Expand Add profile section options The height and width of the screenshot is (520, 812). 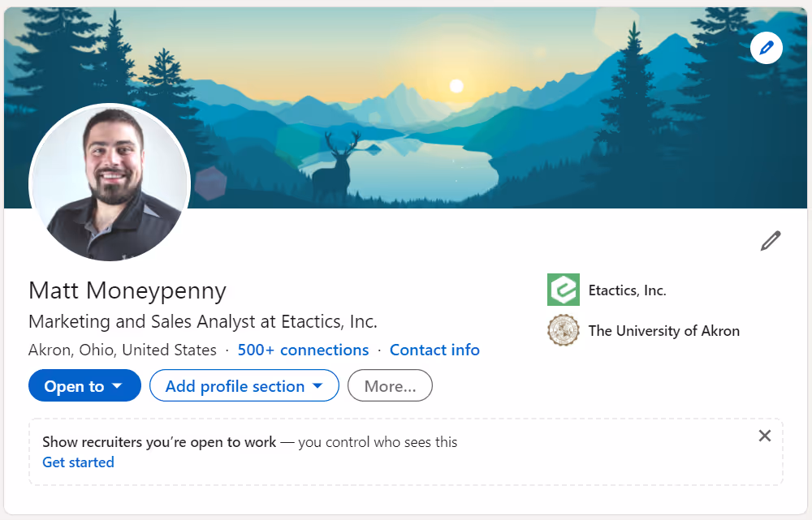[x=244, y=385]
